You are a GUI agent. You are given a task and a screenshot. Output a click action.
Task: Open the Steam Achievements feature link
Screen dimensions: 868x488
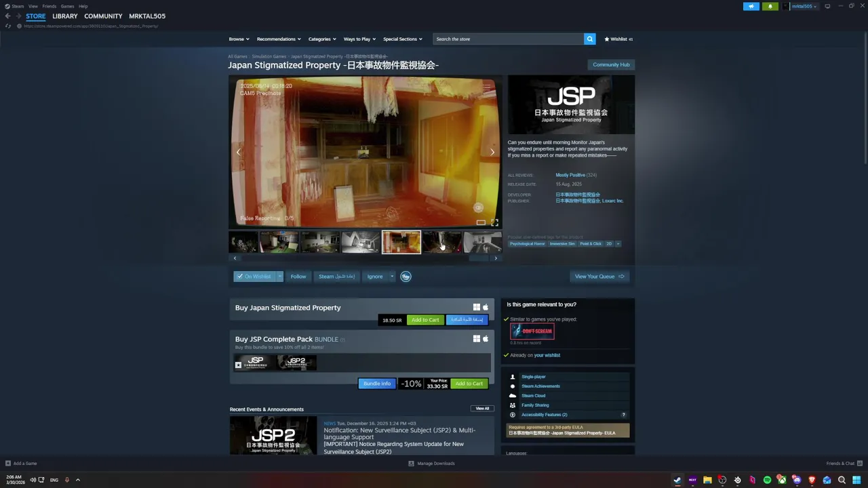(540, 386)
